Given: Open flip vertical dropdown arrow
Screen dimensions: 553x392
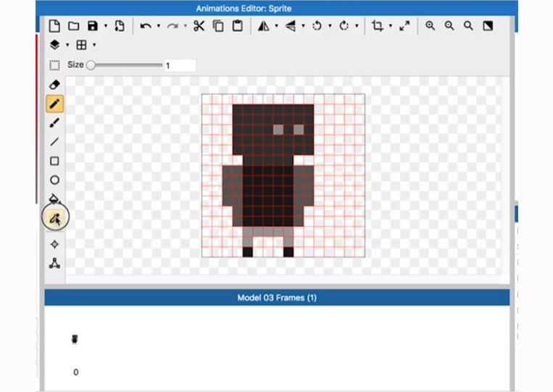Looking at the screenshot, I should pos(303,26).
